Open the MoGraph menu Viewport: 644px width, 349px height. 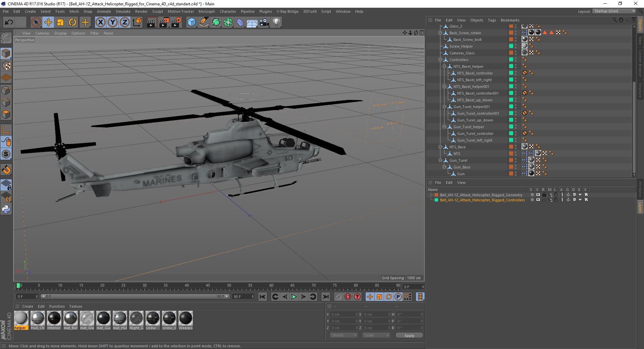click(207, 11)
